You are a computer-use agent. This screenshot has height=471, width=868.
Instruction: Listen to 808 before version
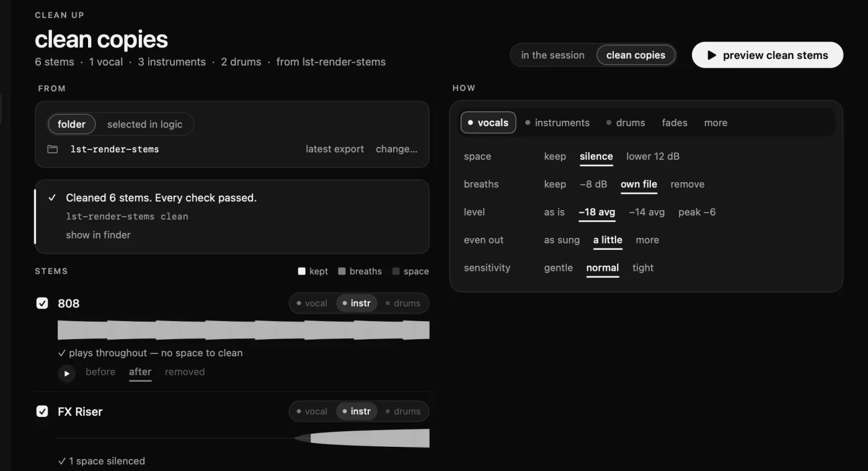point(100,372)
